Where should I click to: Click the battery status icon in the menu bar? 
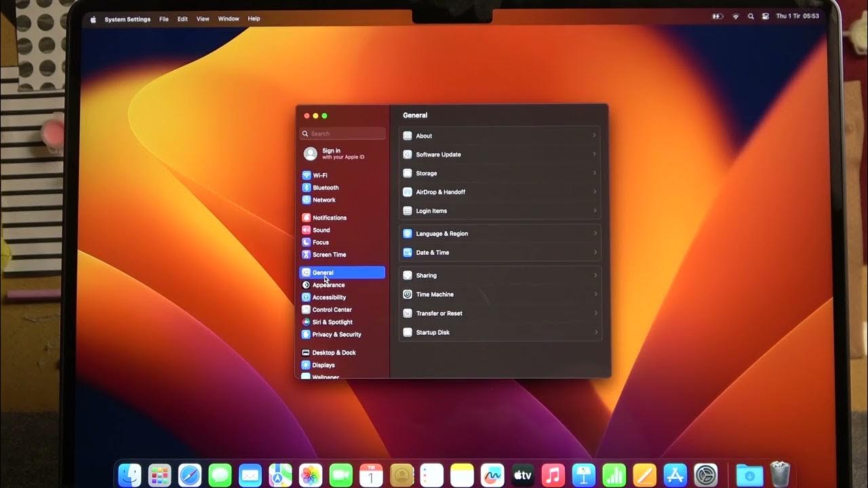tap(717, 16)
